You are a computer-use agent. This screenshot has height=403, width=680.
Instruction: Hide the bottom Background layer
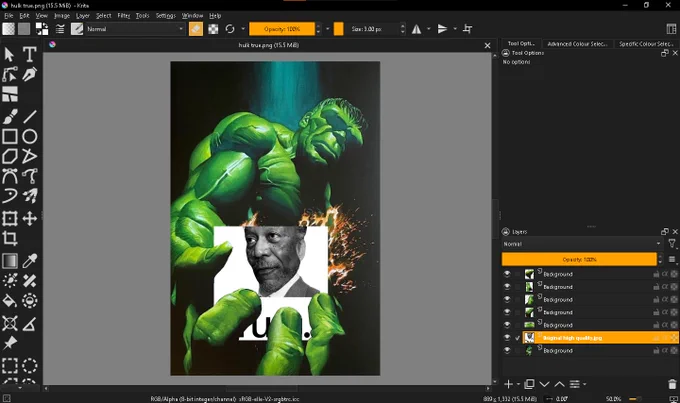[x=507, y=350]
